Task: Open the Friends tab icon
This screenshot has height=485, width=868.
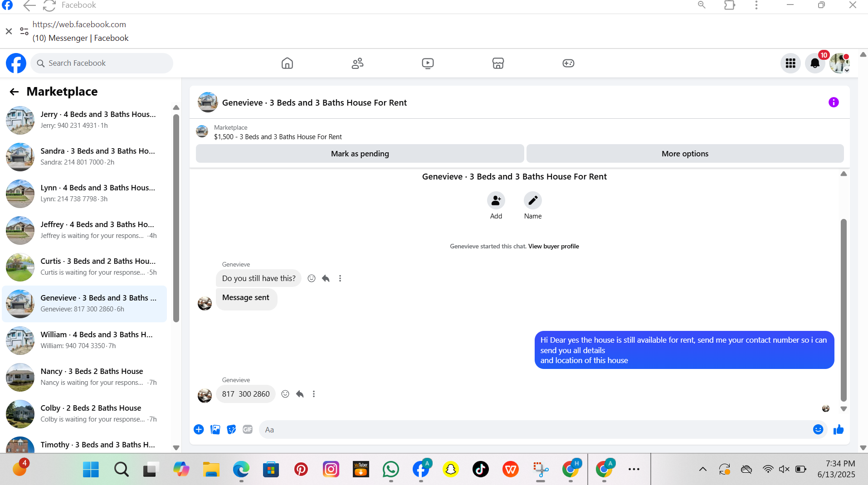Action: (357, 63)
